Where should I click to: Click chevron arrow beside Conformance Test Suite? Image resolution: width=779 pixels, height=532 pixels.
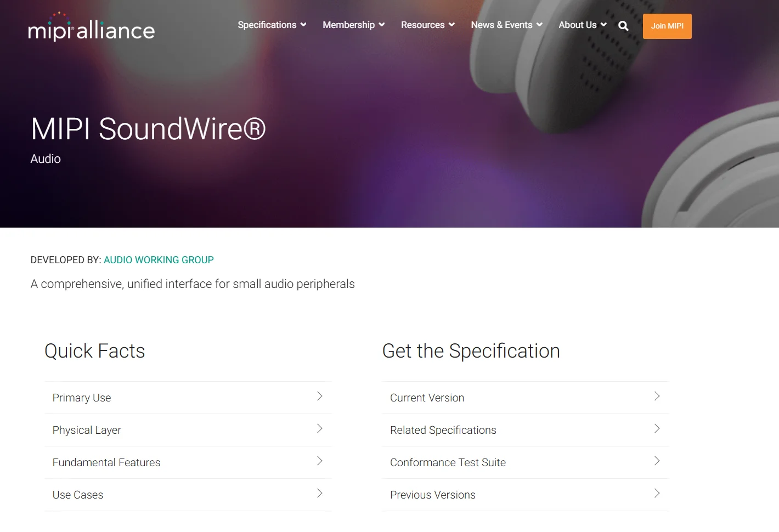657,461
